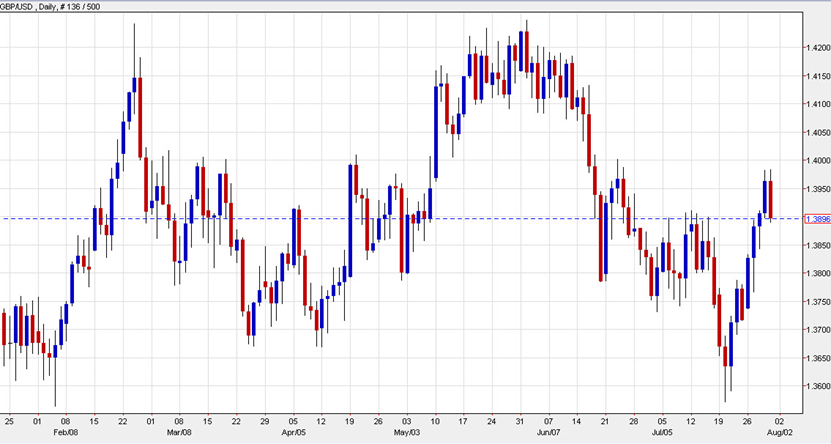Select the Feb/08 month label
This screenshot has width=831, height=444.
[x=66, y=432]
